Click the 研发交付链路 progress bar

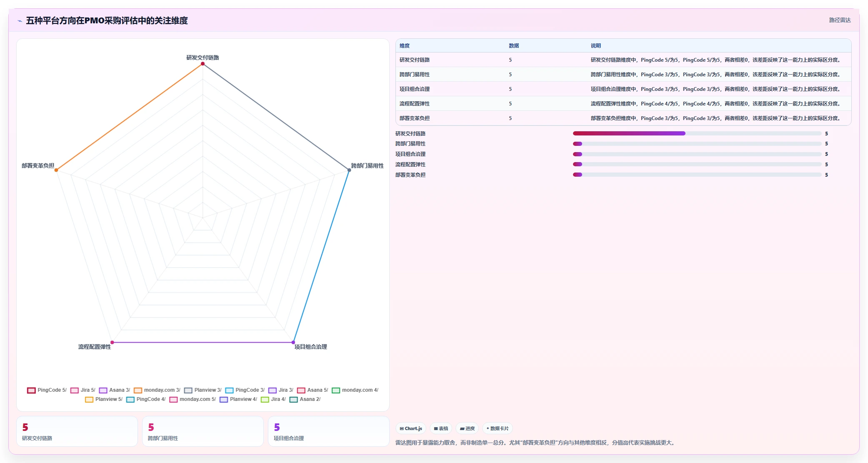pyautogui.click(x=697, y=133)
